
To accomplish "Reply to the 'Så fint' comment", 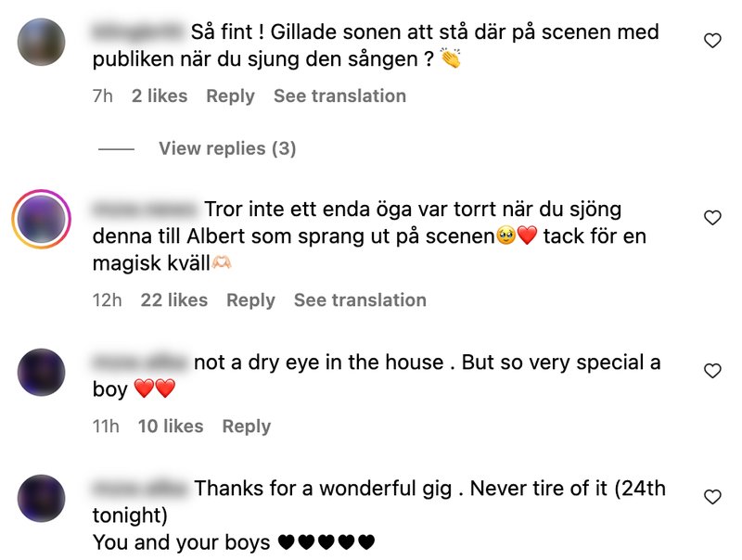I will (x=230, y=96).
